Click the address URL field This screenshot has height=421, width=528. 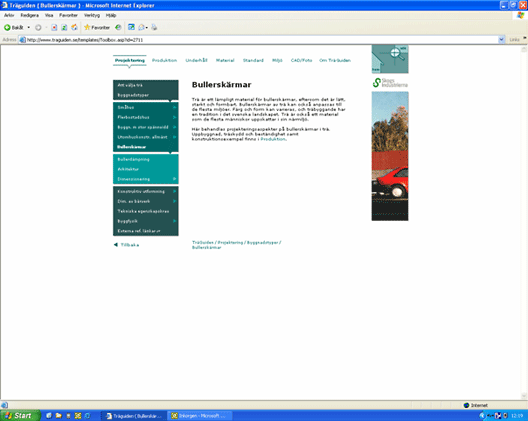tap(258, 40)
